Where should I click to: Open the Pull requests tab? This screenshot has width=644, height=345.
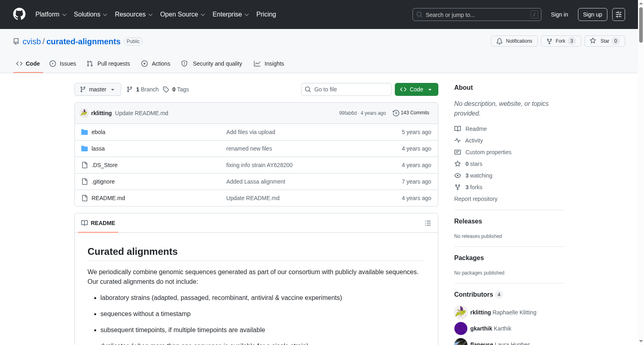click(x=108, y=64)
